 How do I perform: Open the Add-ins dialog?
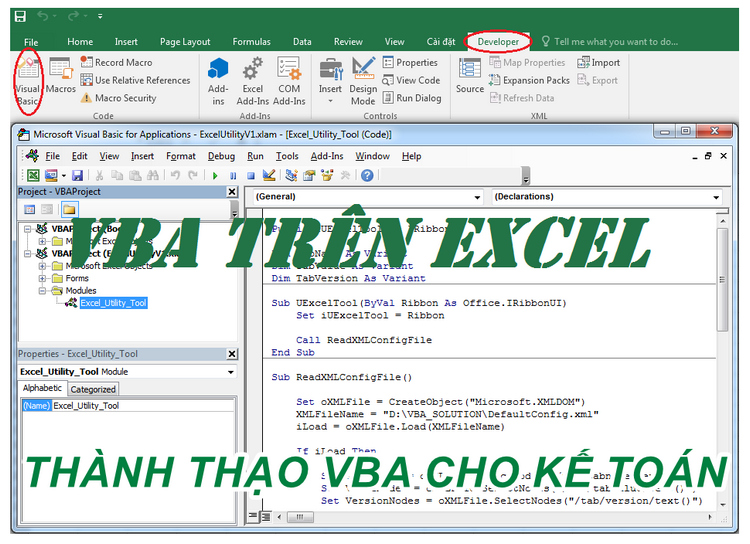pos(218,81)
